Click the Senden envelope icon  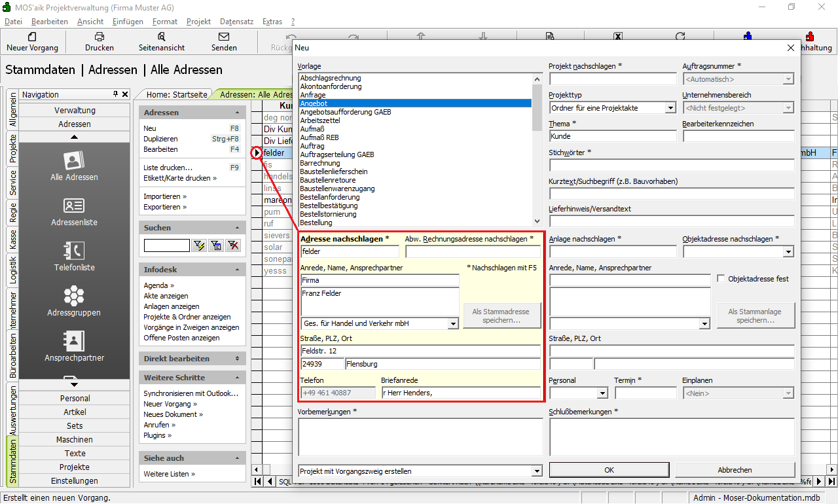[x=224, y=37]
